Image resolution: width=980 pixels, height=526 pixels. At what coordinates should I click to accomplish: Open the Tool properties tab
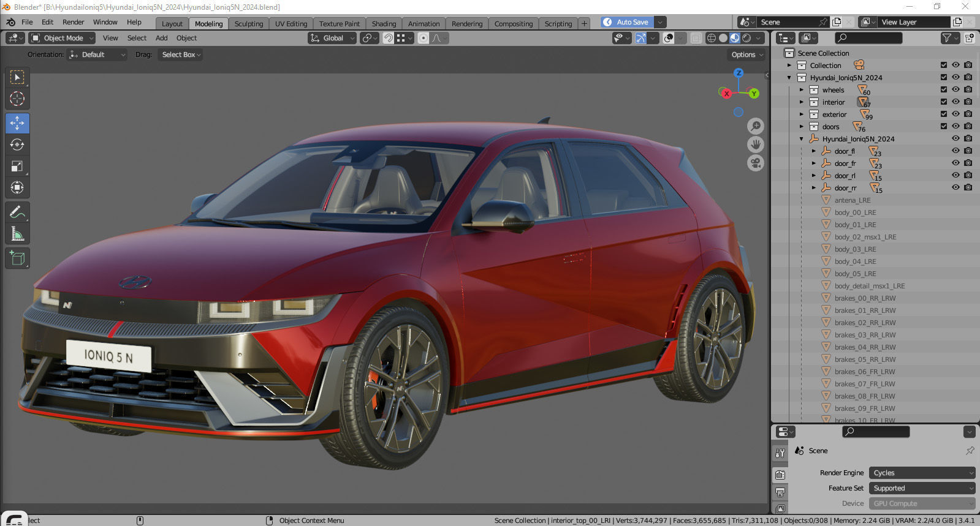[780, 453]
